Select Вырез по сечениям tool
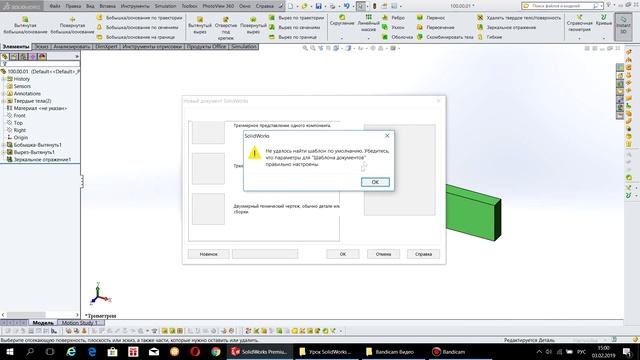Screen dimensions: 640x360 (294, 27)
